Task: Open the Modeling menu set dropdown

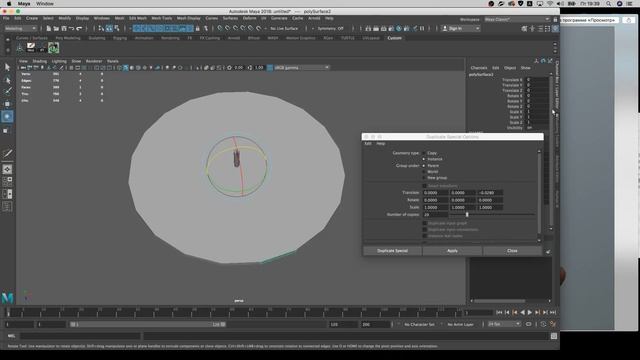Action: [x=20, y=29]
